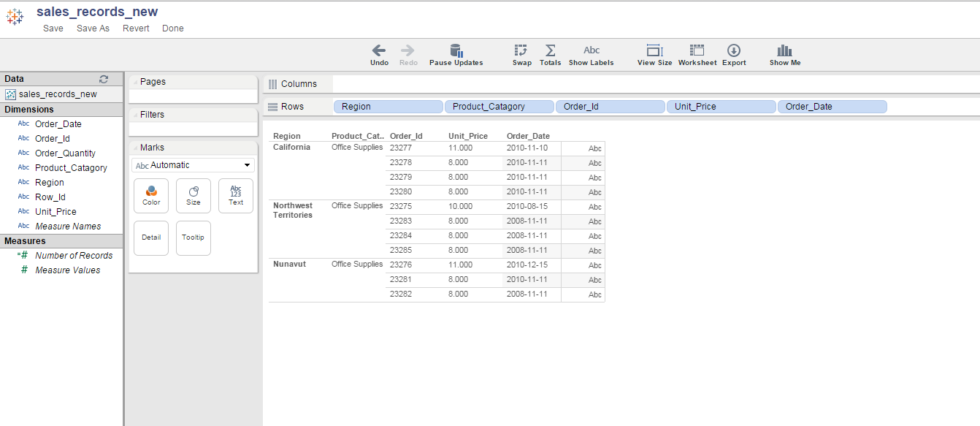Click the Filters shelf area

point(194,129)
